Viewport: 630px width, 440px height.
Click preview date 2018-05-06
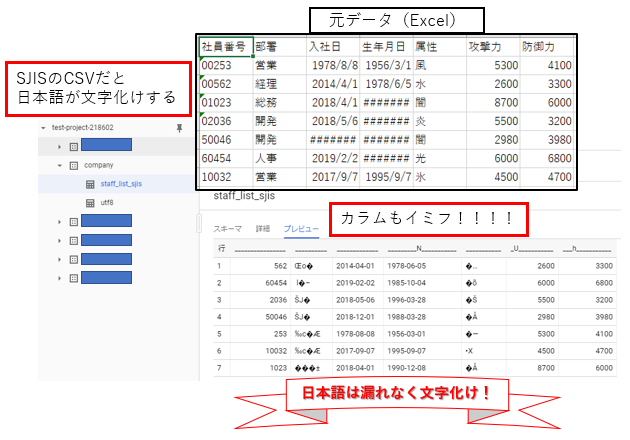point(355,300)
